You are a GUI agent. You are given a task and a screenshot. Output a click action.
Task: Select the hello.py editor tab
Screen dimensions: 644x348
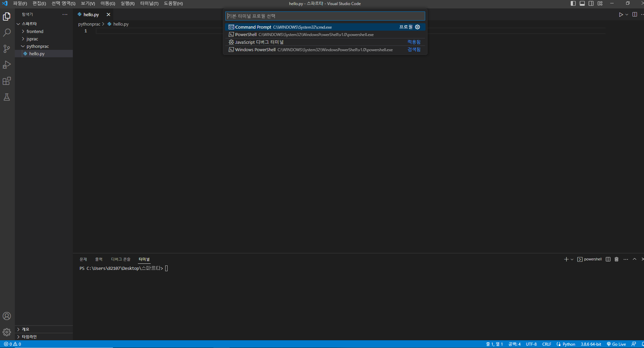point(91,14)
